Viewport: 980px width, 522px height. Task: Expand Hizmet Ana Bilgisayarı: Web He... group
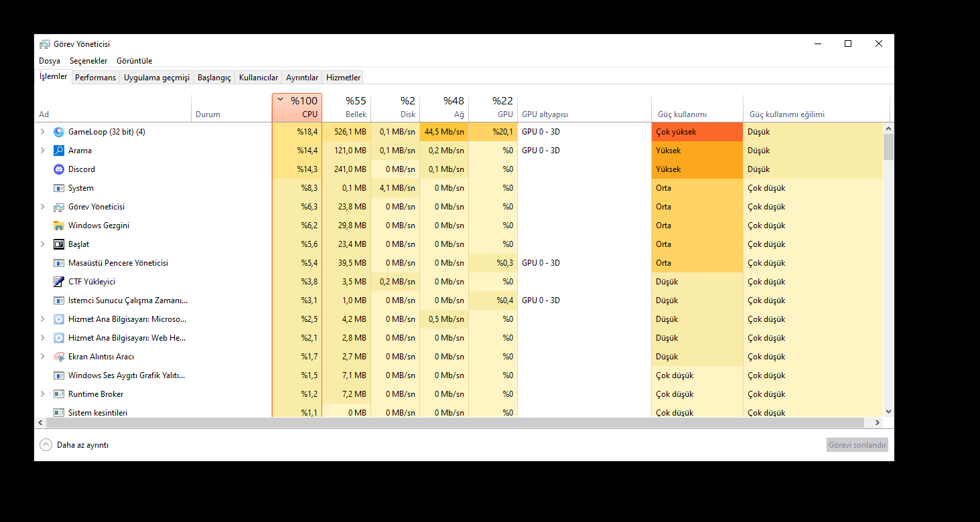(43, 338)
